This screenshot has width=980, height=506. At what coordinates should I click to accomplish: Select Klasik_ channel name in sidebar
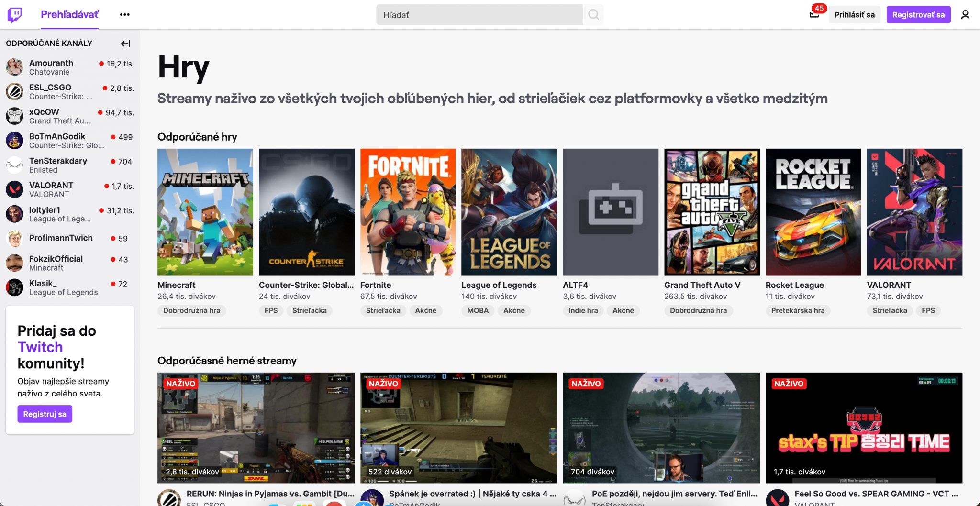[43, 283]
